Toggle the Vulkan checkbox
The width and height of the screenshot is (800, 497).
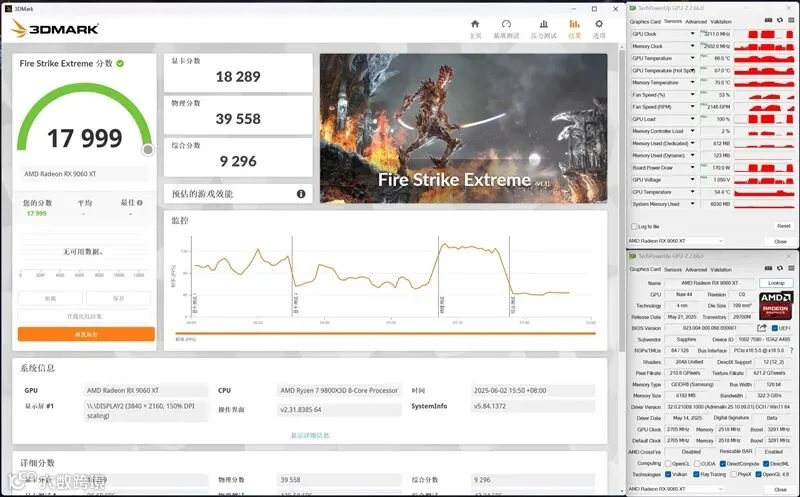668,475
